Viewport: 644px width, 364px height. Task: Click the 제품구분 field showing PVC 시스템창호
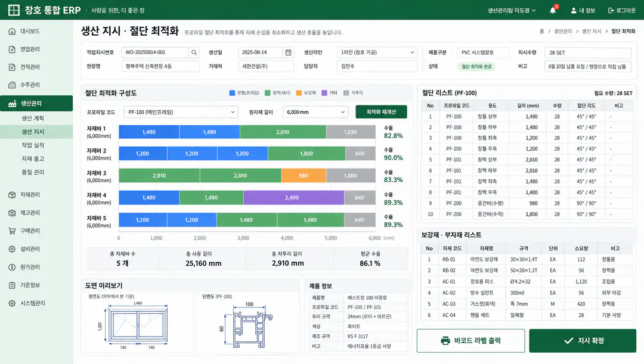(483, 52)
